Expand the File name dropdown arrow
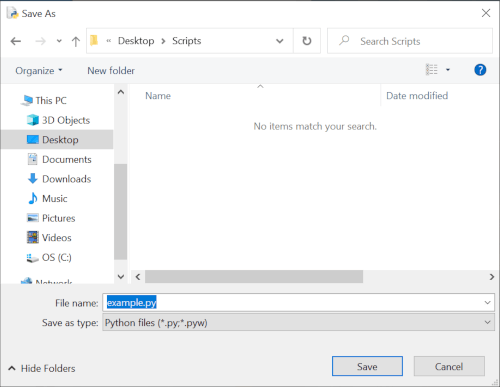Screen dimensions: 500x387 (487, 303)
